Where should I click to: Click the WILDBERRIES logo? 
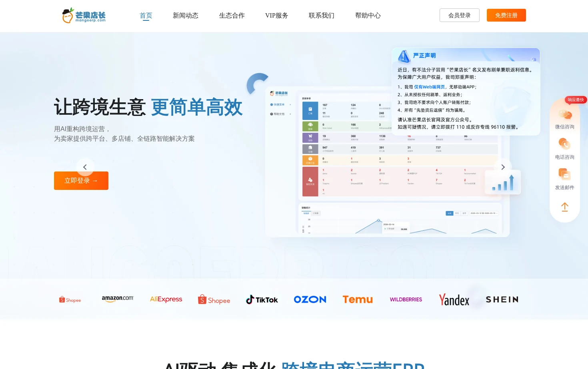(406, 299)
